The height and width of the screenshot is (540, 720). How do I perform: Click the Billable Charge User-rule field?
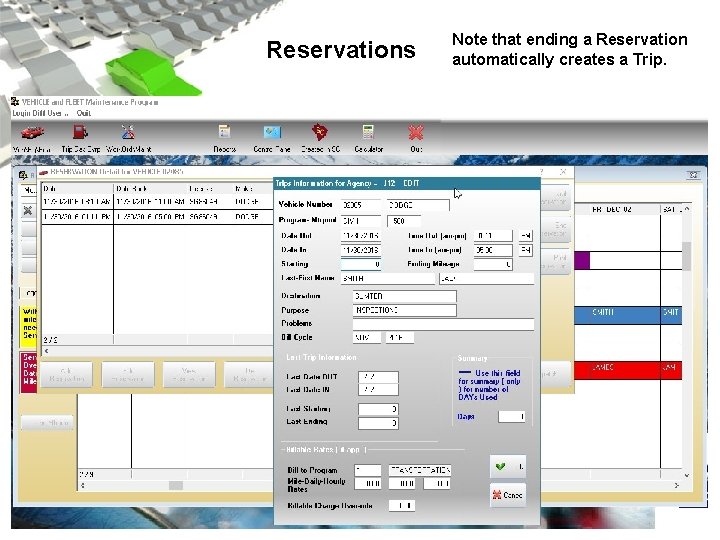coord(402,506)
